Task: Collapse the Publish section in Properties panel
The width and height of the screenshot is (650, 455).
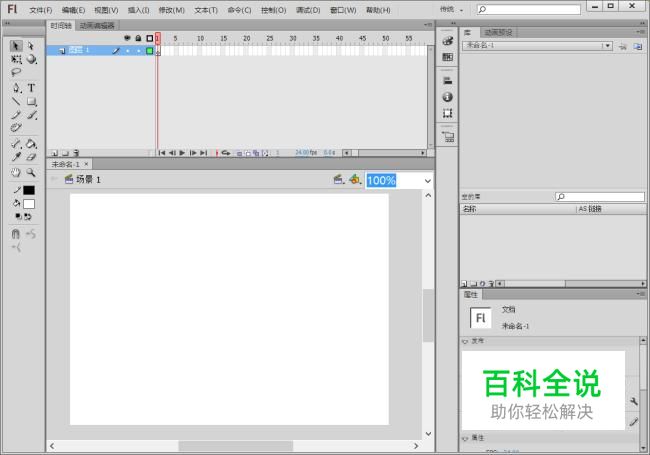Action: click(465, 341)
